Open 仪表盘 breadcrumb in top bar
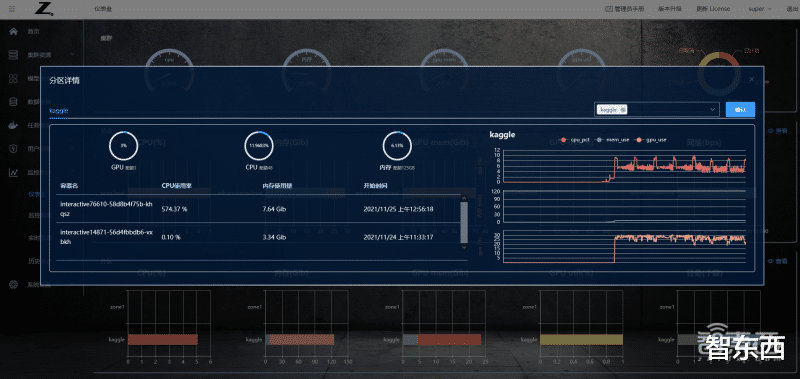This screenshot has width=800, height=379. (x=103, y=9)
